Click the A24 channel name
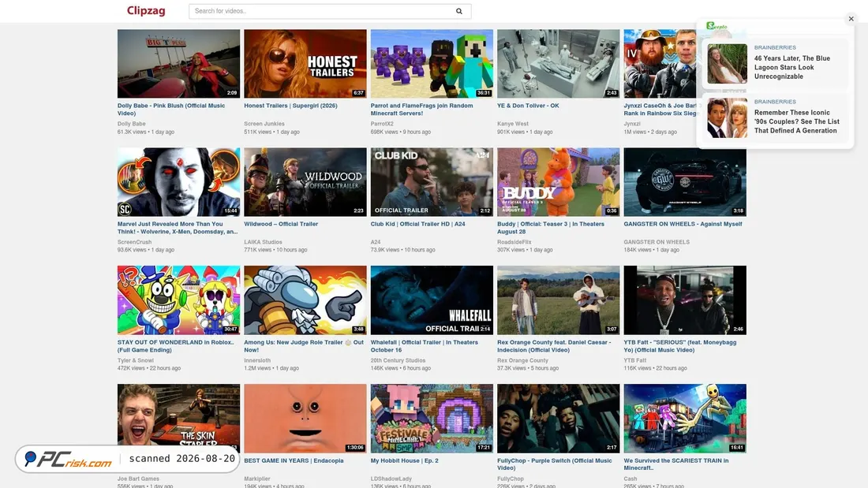Screen dimensions: 868x488 pyautogui.click(x=376, y=242)
